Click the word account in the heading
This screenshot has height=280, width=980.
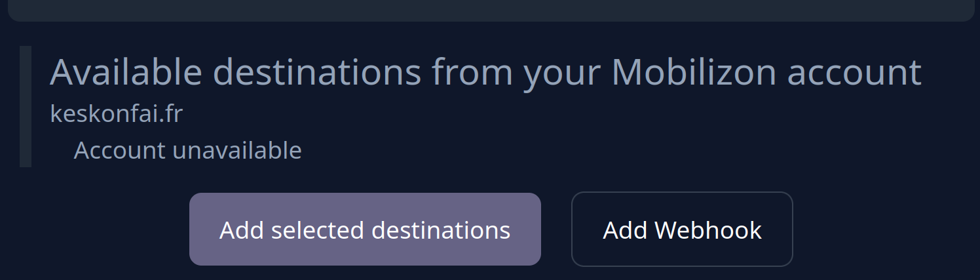coord(854,73)
